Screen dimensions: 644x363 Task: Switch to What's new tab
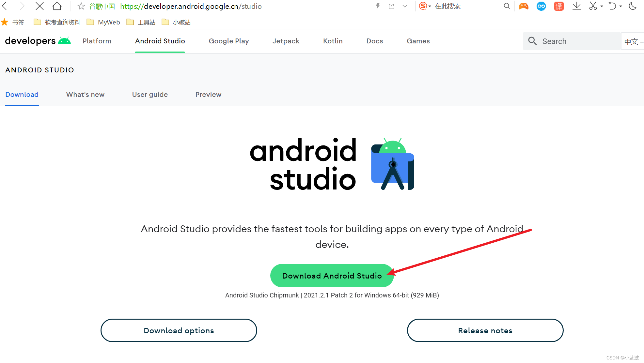coord(85,95)
